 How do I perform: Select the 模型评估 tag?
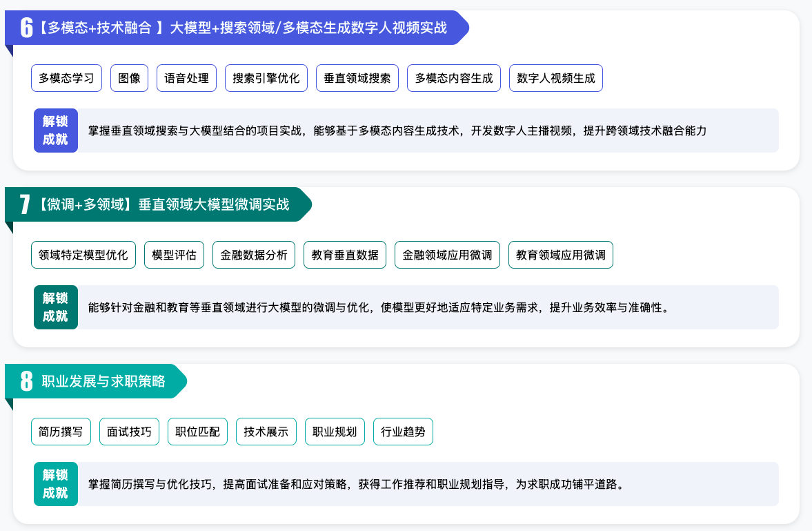174,255
